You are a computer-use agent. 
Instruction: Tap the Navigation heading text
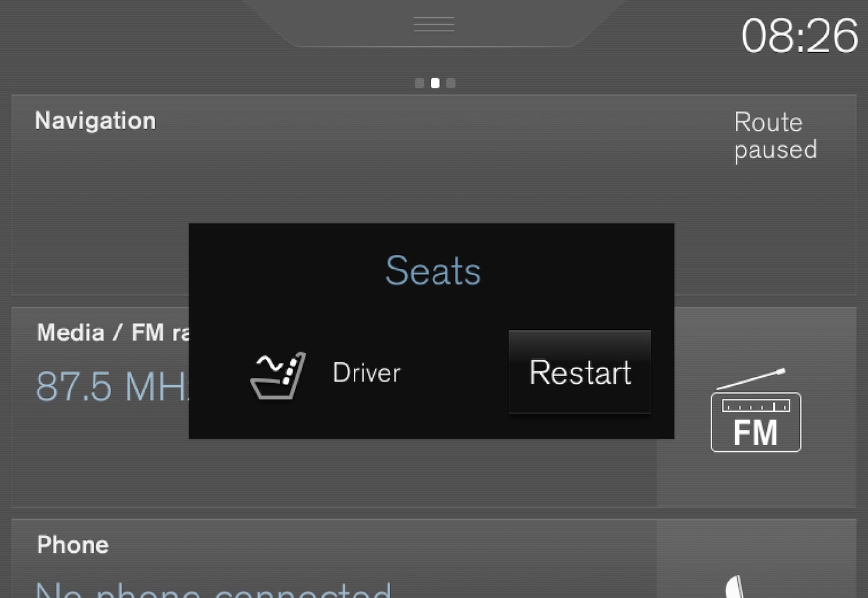(x=95, y=121)
